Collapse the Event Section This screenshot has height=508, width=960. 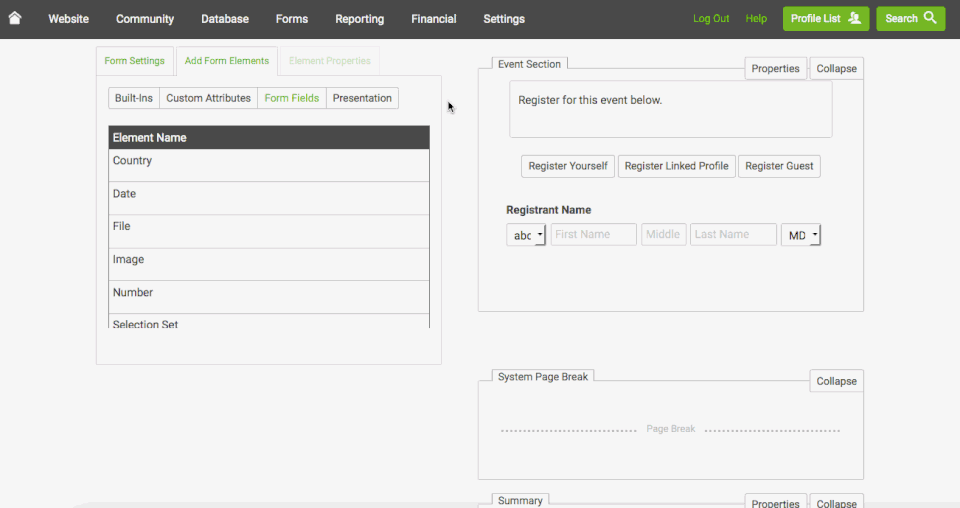(x=836, y=69)
